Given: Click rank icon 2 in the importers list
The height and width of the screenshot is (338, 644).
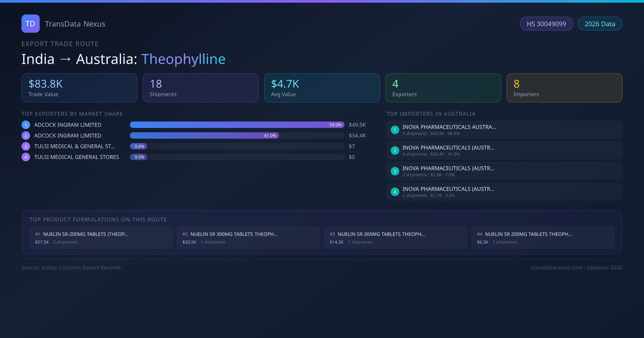Looking at the screenshot, I should [x=395, y=150].
